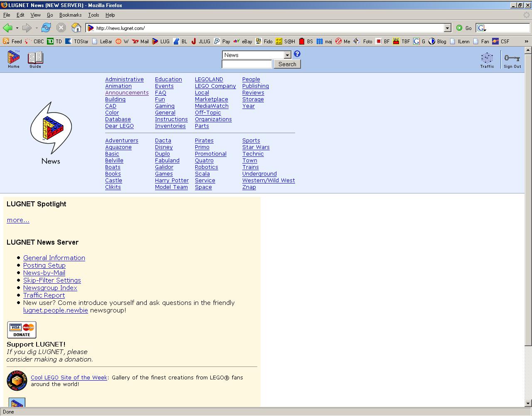Open the LUGNET Guide book icon
The width and height of the screenshot is (532, 416).
pos(35,59)
